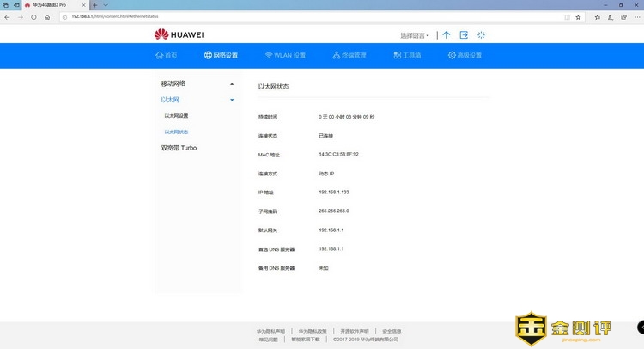Click the update arrow icon in header
644x349 pixels.
[x=446, y=35]
